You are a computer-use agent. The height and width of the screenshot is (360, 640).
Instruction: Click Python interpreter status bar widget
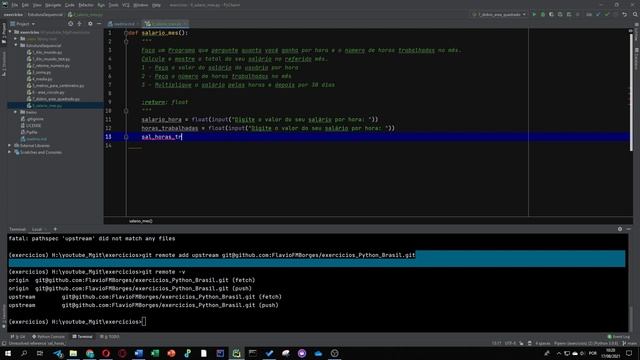[x=586, y=343]
